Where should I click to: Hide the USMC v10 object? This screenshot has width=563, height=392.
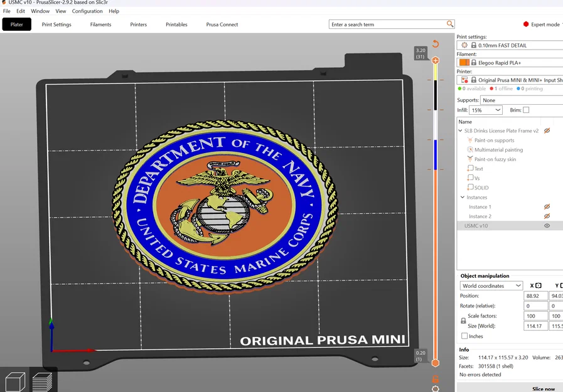(x=547, y=226)
